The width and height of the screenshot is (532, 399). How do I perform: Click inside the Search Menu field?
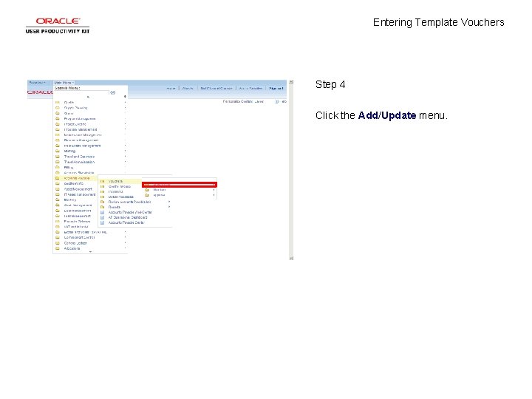click(82, 92)
